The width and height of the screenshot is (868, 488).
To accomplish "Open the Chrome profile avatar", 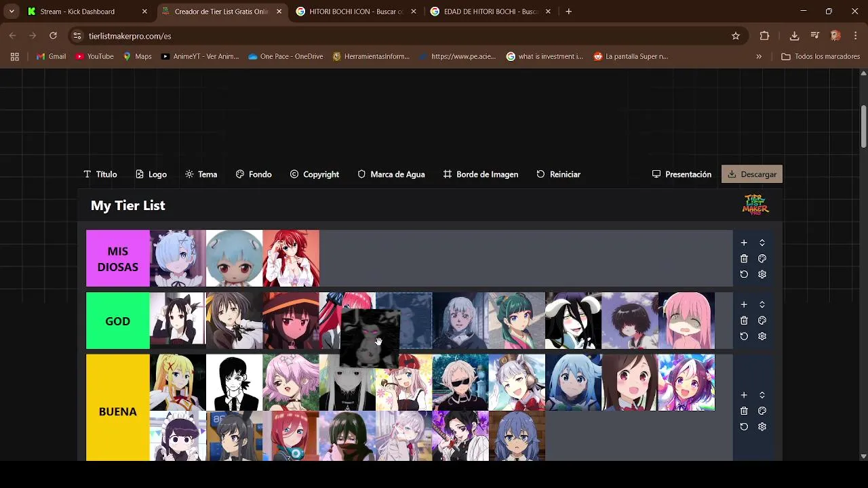I will coord(835,36).
